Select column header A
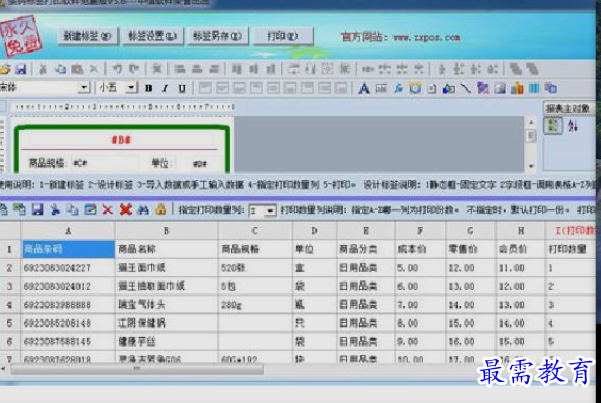Viewport: 601px width, 403px height. (x=68, y=231)
